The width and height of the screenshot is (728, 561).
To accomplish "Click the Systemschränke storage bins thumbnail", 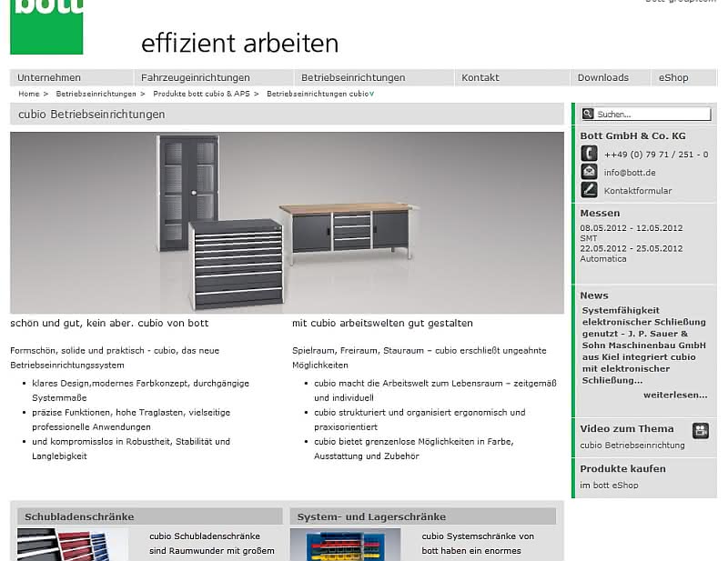I will click(345, 545).
